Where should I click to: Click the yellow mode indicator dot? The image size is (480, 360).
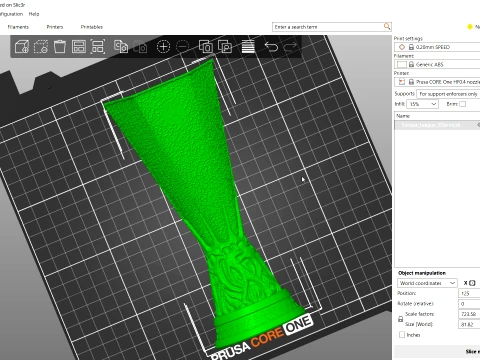click(x=470, y=27)
